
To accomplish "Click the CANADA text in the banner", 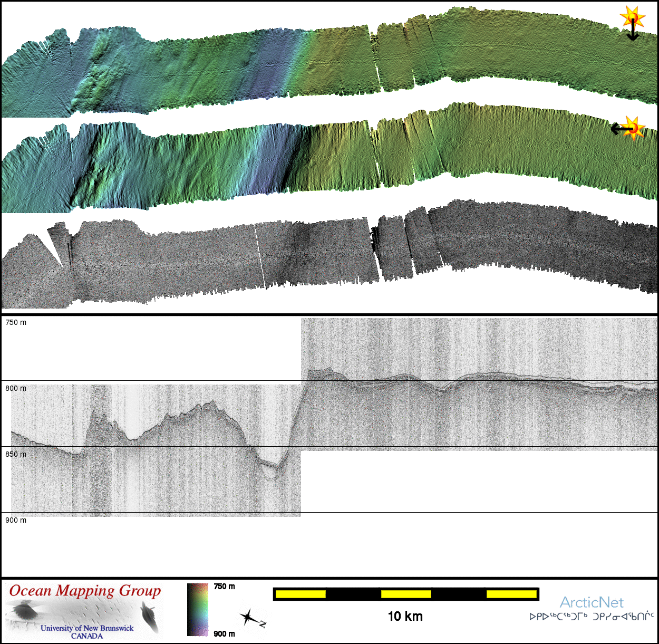I will pos(87,636).
